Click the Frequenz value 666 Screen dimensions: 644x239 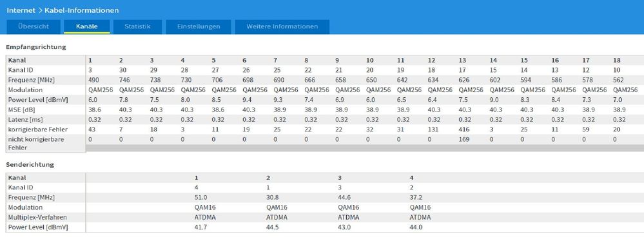[x=310, y=80]
